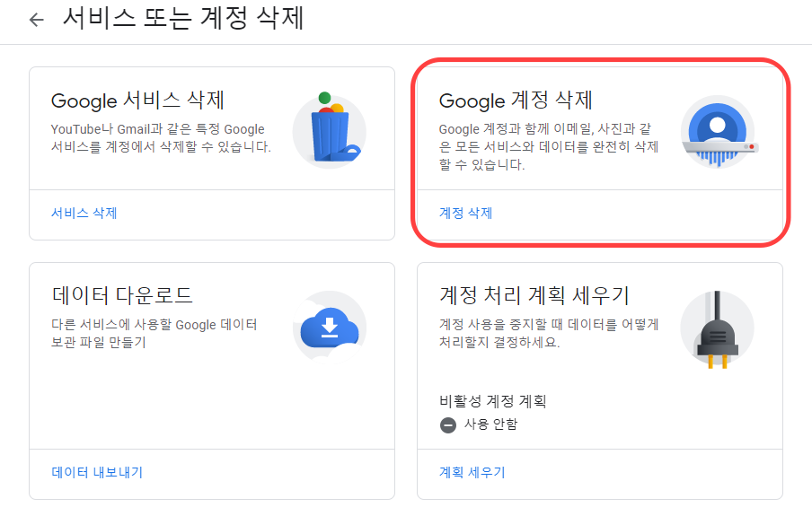The image size is (812, 516).
Task: Click the account deletion description paragraph
Action: pos(549,147)
